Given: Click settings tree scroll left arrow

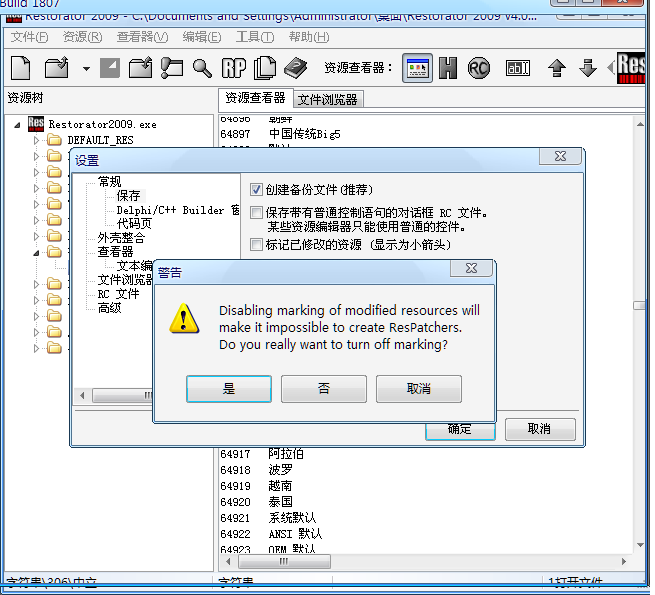Looking at the screenshot, I should pyautogui.click(x=82, y=395).
